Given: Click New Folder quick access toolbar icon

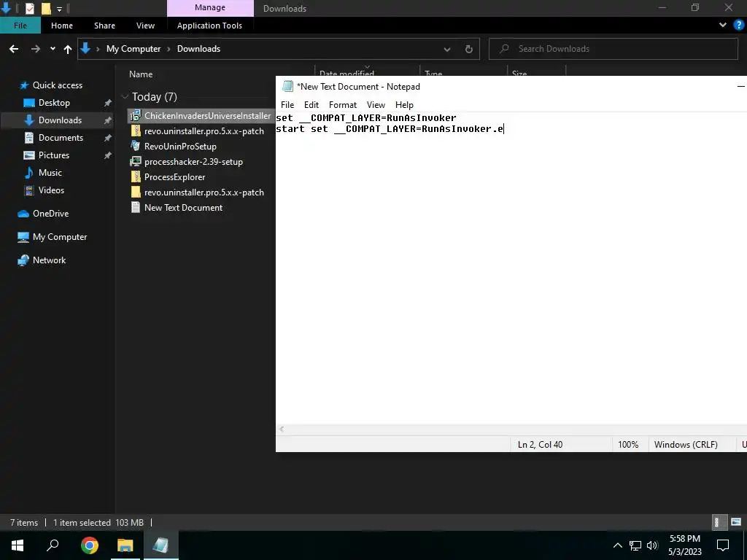Looking at the screenshot, I should tap(46, 8).
